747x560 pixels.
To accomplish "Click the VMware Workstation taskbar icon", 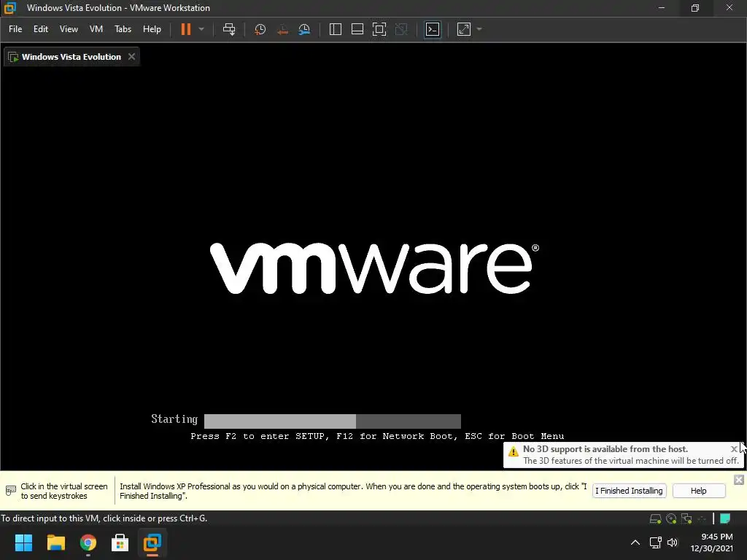I will click(x=152, y=542).
